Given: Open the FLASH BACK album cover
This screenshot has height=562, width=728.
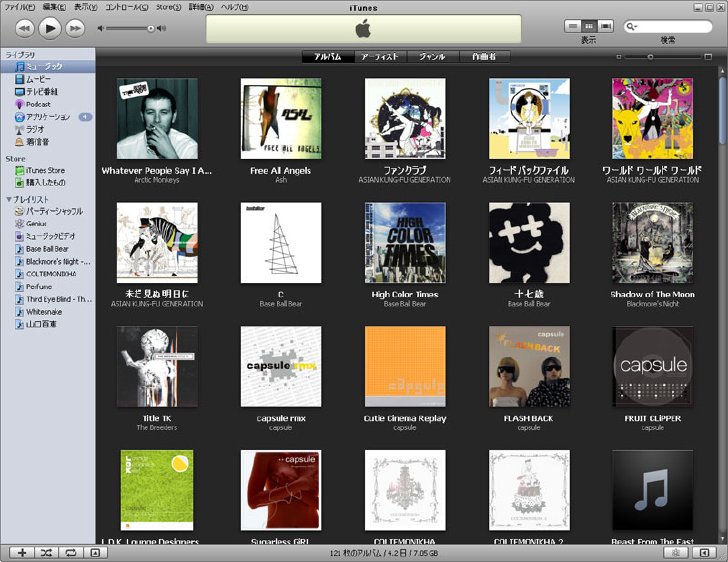Looking at the screenshot, I should point(529,366).
